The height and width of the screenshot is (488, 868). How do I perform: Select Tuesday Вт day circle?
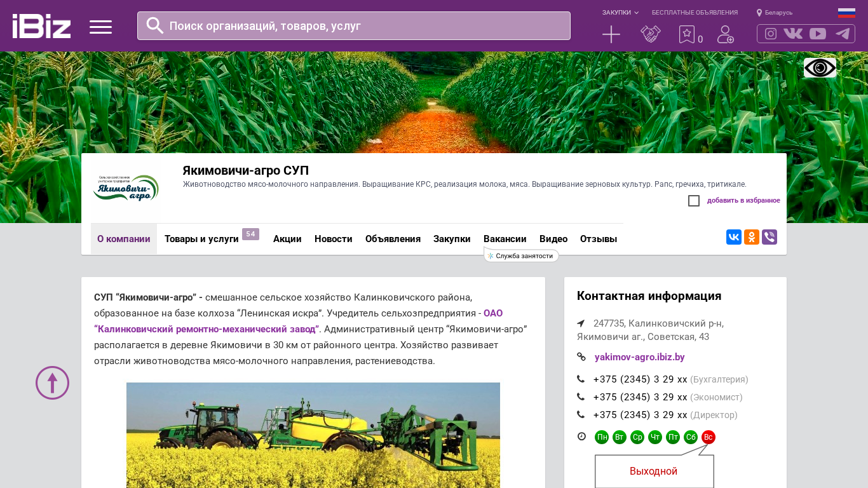(x=620, y=437)
